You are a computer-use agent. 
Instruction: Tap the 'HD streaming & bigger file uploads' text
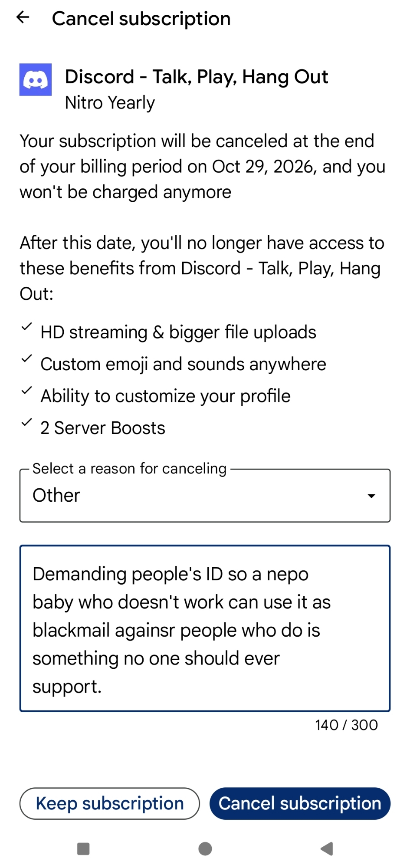coord(178,332)
